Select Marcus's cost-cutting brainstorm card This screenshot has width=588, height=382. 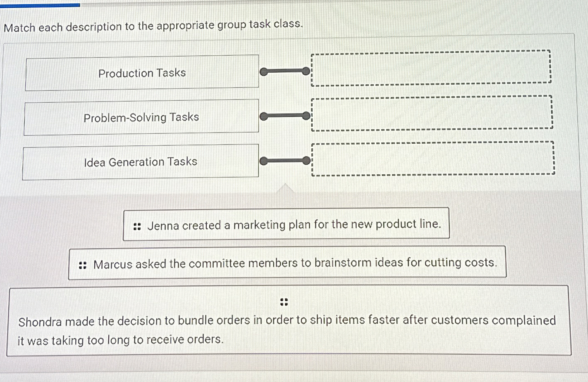[287, 263]
